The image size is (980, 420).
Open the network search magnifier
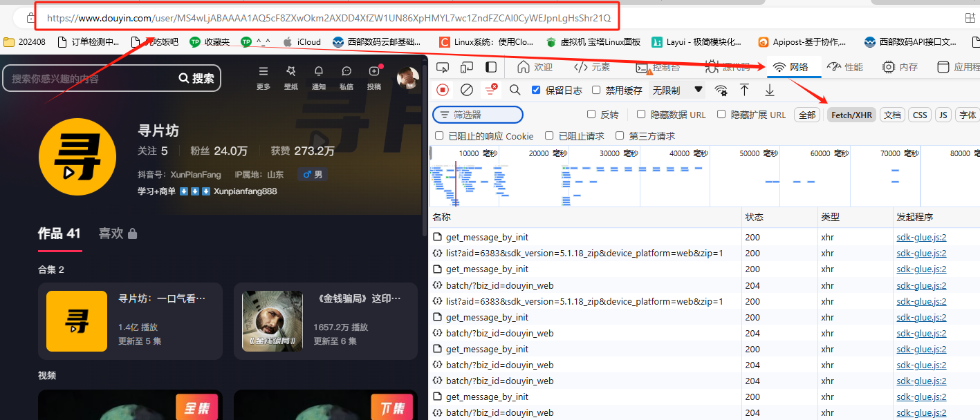(x=515, y=90)
